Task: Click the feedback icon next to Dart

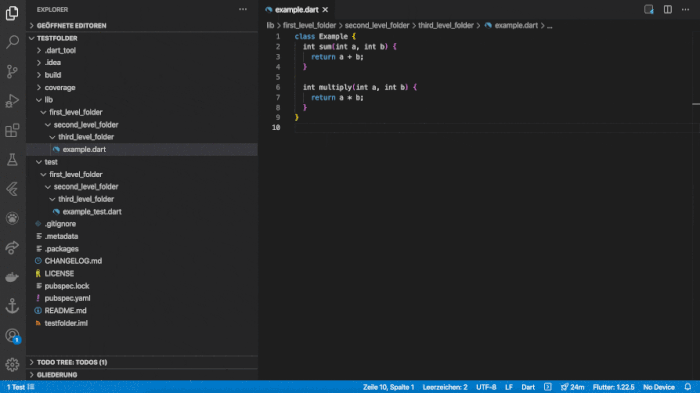Action: pyautogui.click(x=548, y=387)
